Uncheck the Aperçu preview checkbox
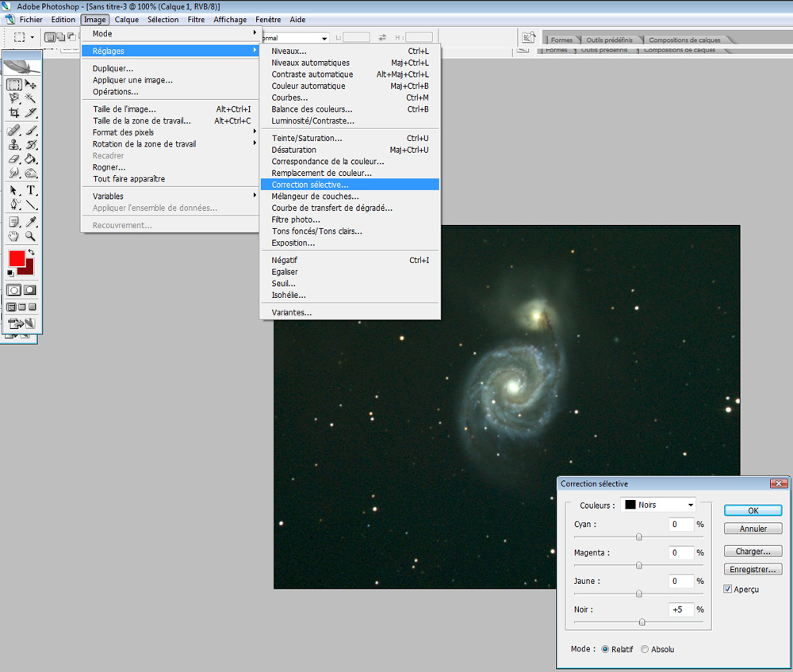 (x=728, y=589)
